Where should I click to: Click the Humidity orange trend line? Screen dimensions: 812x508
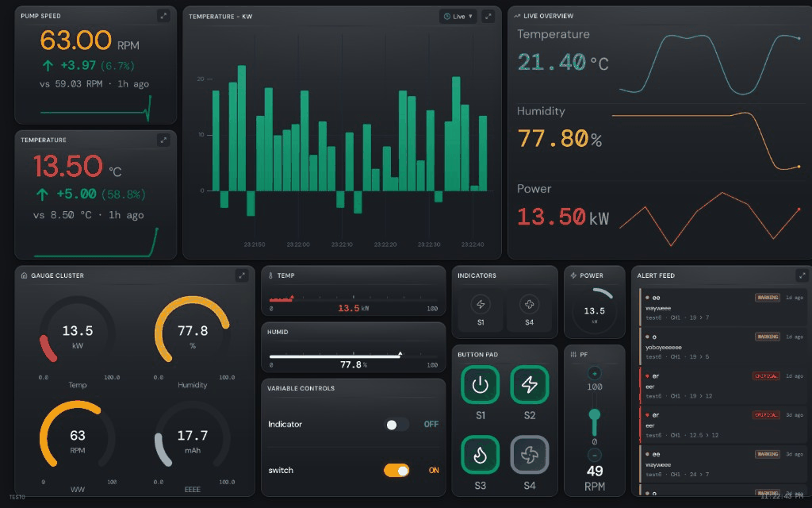coord(707,140)
